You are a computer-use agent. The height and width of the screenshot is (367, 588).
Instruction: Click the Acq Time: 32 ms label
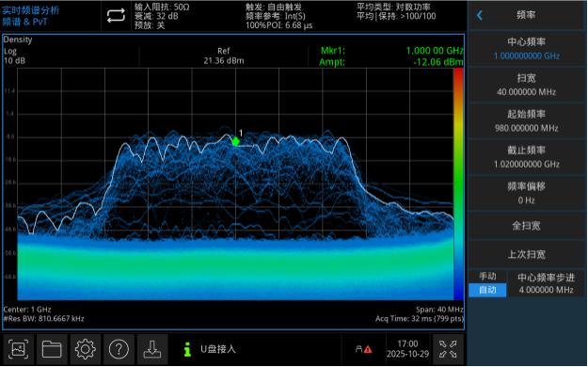420,319
